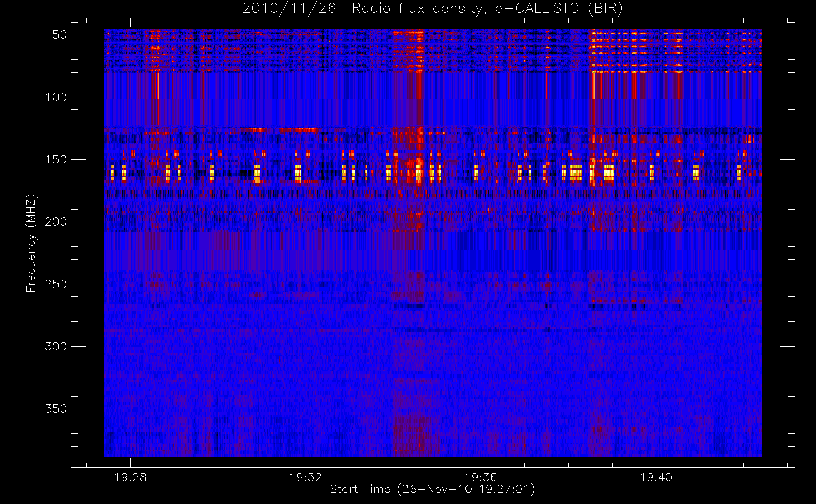This screenshot has width=816, height=504.
Task: Select the 50 MHz frequency tick label
Action: coord(60,35)
